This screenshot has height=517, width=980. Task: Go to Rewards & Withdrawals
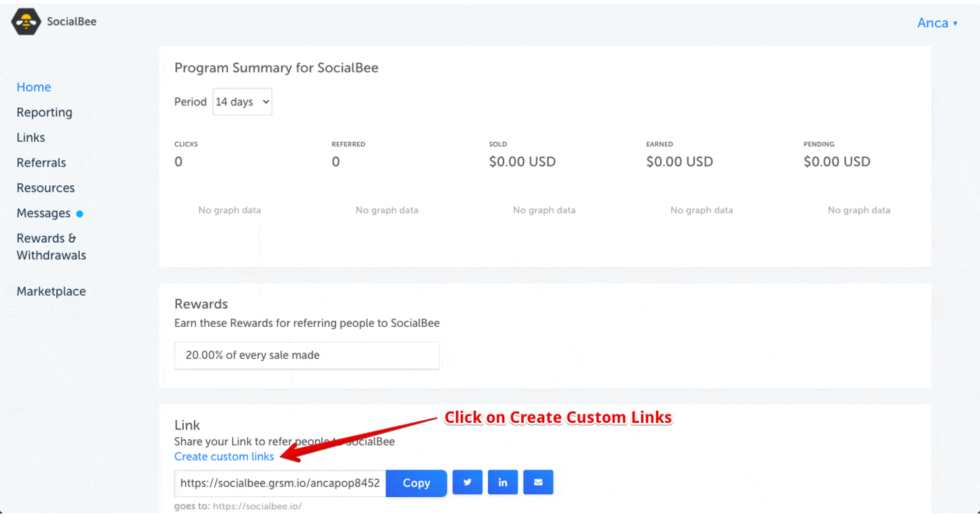click(x=51, y=247)
